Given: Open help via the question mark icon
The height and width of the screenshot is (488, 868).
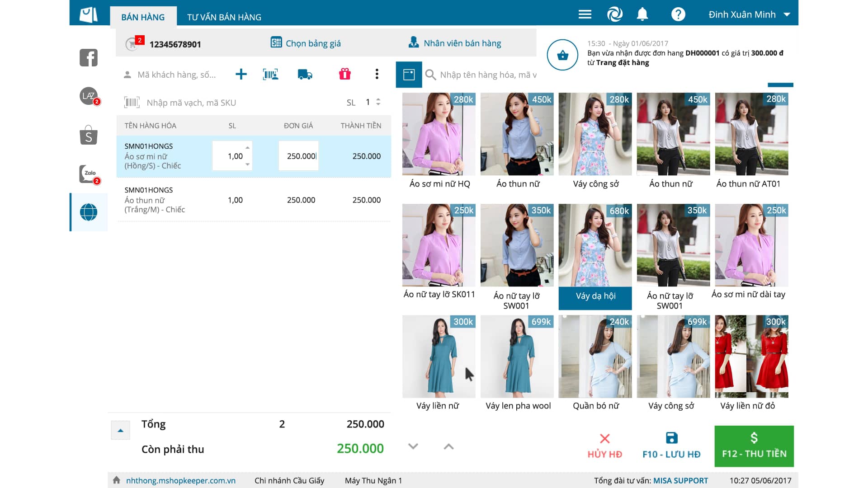Looking at the screenshot, I should click(678, 14).
